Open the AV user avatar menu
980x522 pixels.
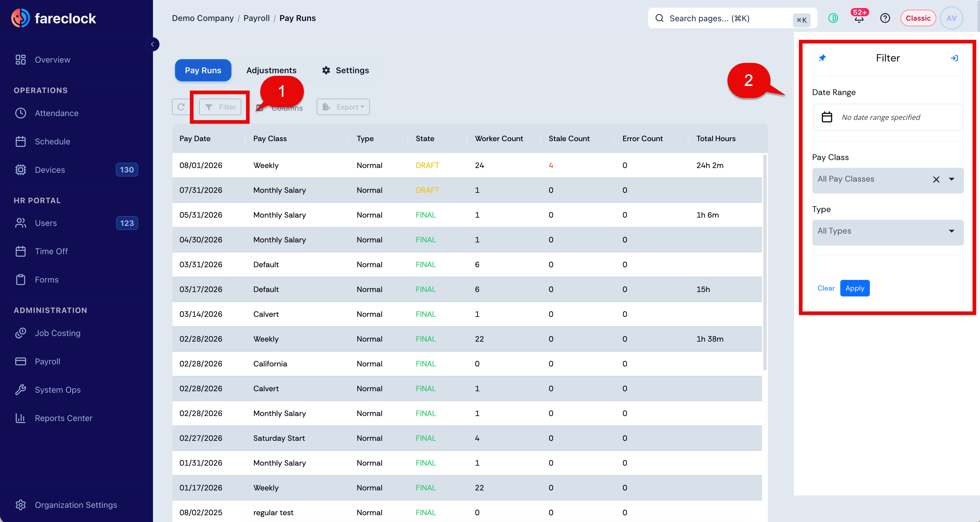point(951,18)
